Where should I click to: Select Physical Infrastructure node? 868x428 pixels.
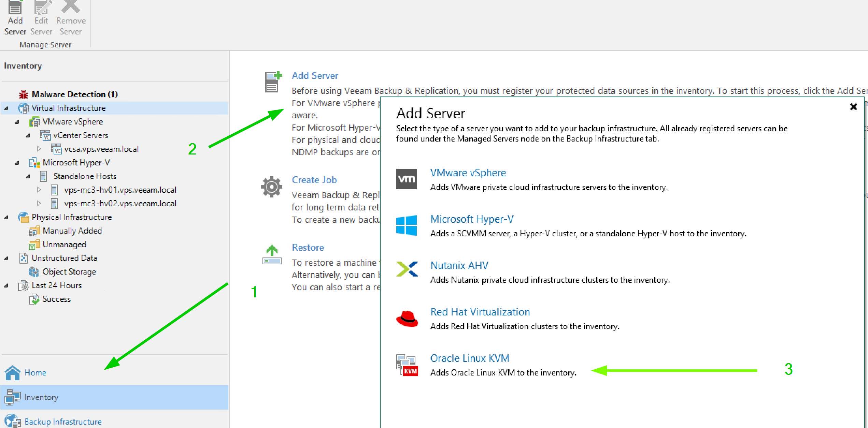[72, 217]
